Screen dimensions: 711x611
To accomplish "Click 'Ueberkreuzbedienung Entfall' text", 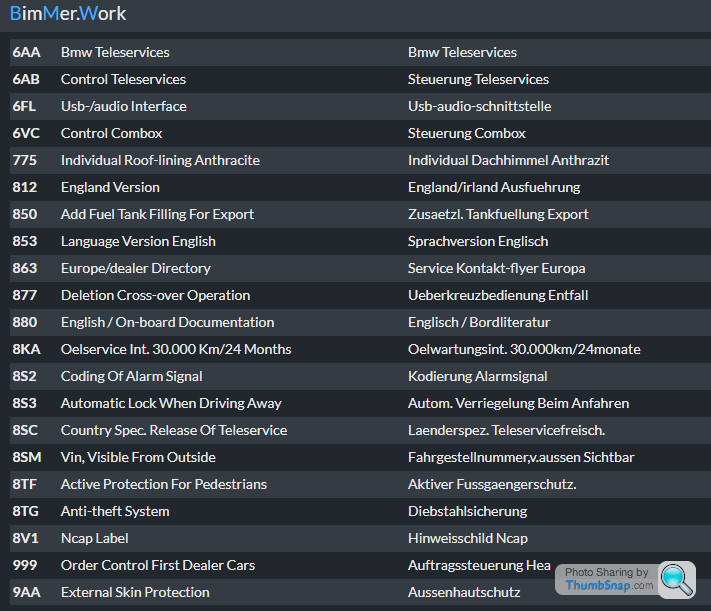I will point(498,295).
